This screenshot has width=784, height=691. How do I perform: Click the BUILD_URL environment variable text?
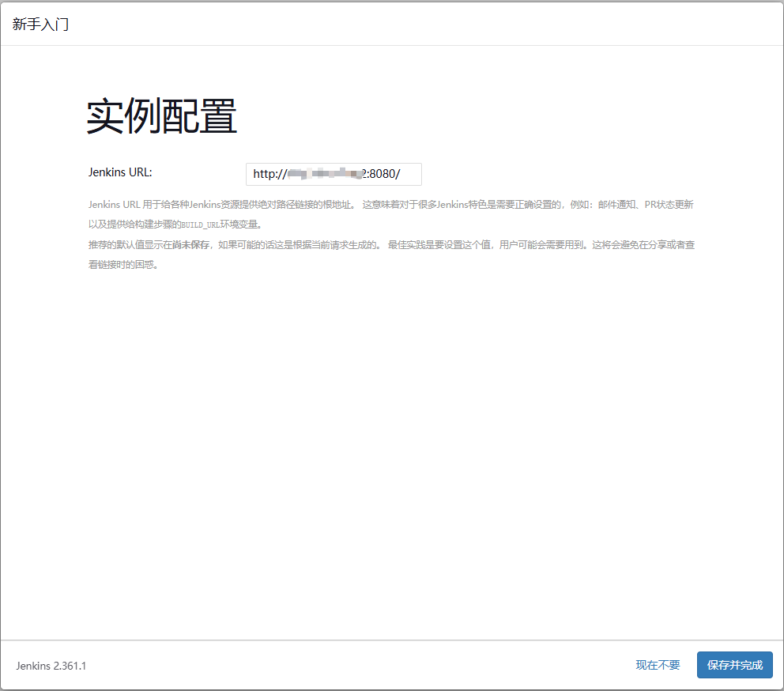[x=201, y=225]
